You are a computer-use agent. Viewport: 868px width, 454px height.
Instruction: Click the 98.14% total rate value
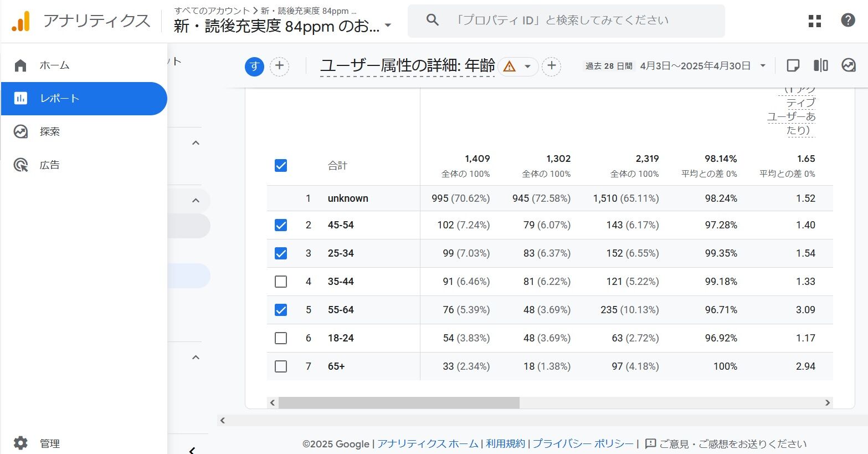721,159
